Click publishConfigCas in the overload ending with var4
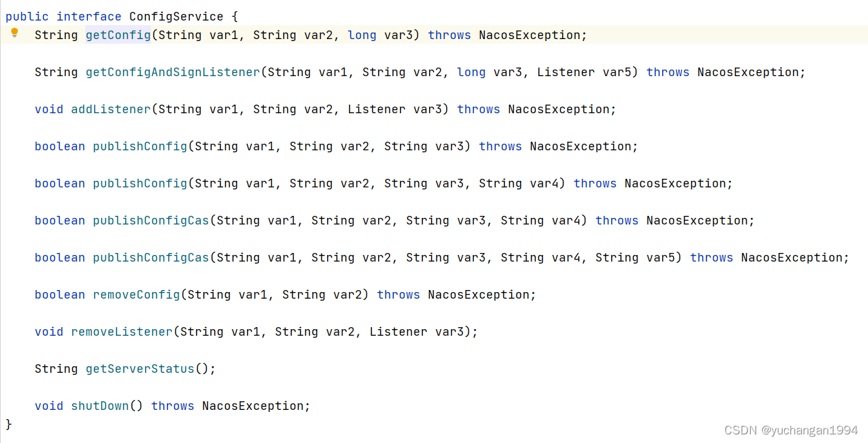 [x=151, y=221]
